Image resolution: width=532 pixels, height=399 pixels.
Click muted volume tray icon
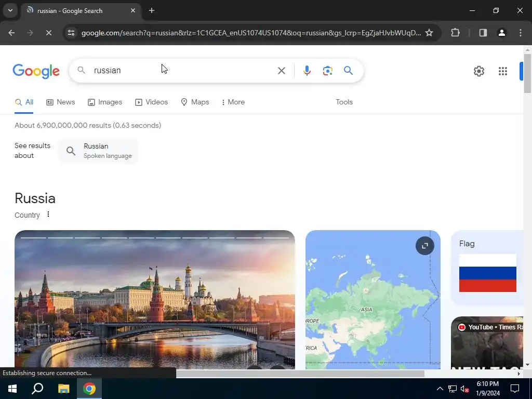click(465, 389)
